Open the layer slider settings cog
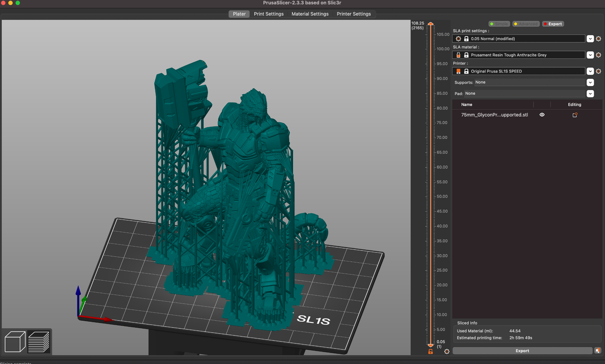Viewport: 605px width, 364px height. point(447,352)
